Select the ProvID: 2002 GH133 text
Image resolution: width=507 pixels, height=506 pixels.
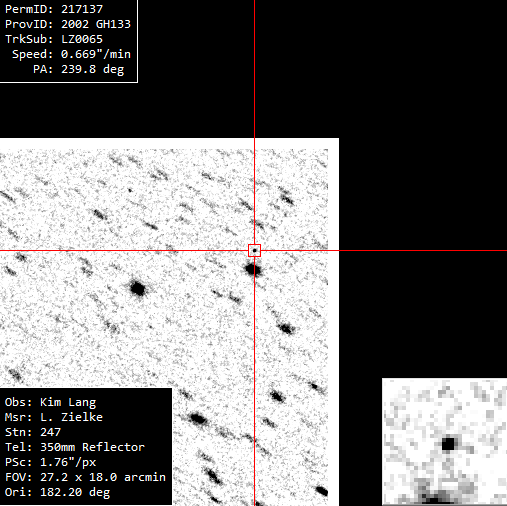[68, 24]
